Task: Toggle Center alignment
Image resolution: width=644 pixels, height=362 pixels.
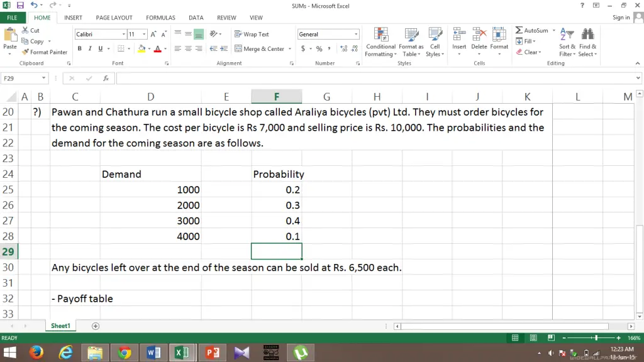Action: coord(188,48)
